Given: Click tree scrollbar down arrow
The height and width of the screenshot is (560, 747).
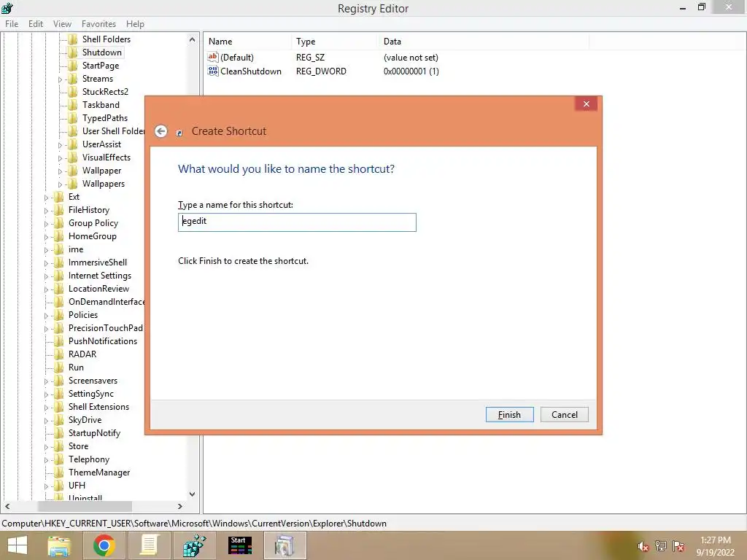Looking at the screenshot, I should [192, 494].
